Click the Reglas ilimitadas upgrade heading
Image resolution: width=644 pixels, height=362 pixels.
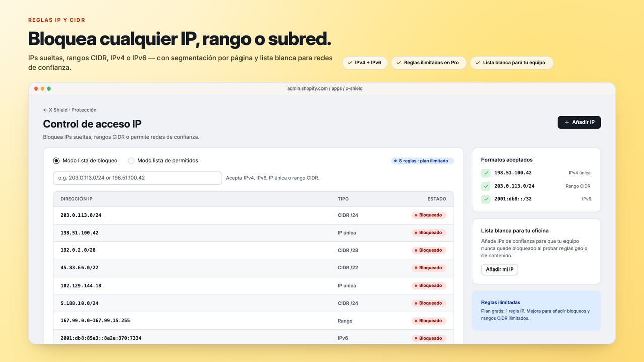click(x=501, y=303)
